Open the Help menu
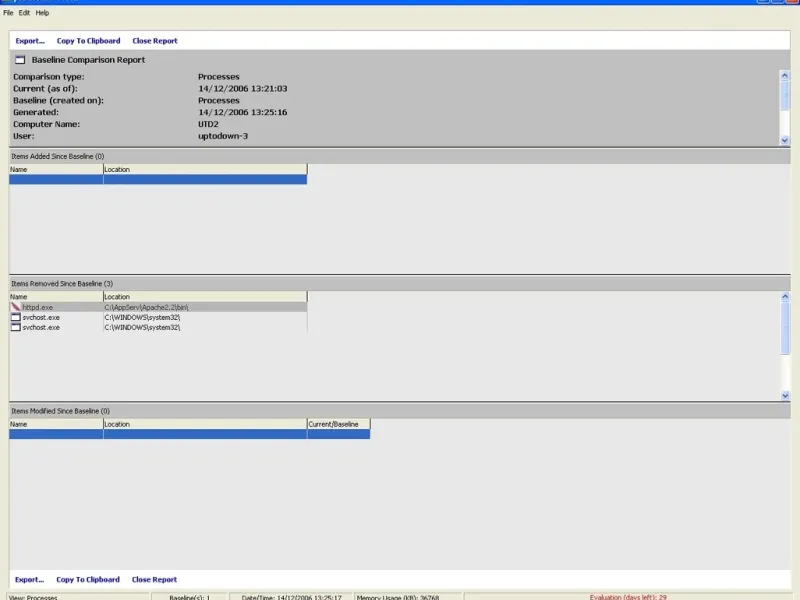Viewport: 800px width, 600px height. pyautogui.click(x=42, y=13)
